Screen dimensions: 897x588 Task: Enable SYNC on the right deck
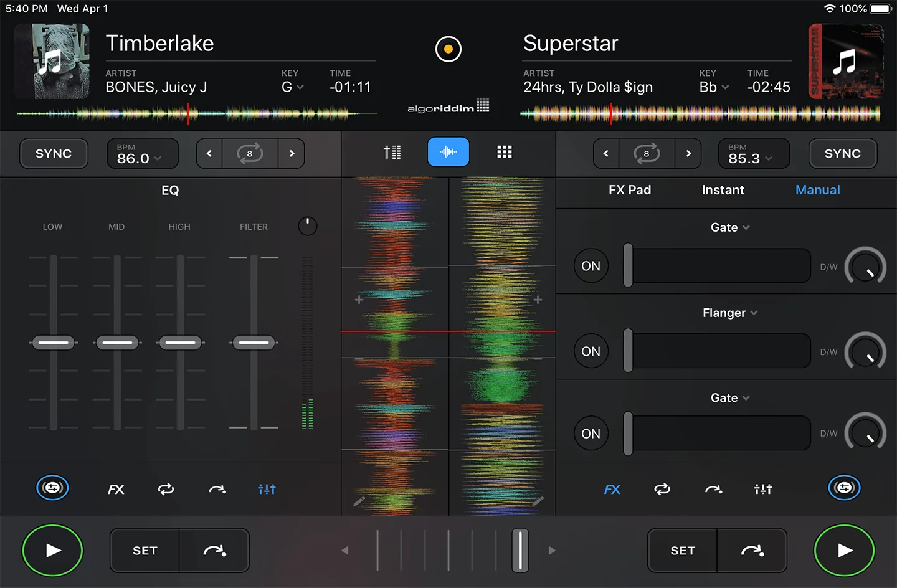843,153
